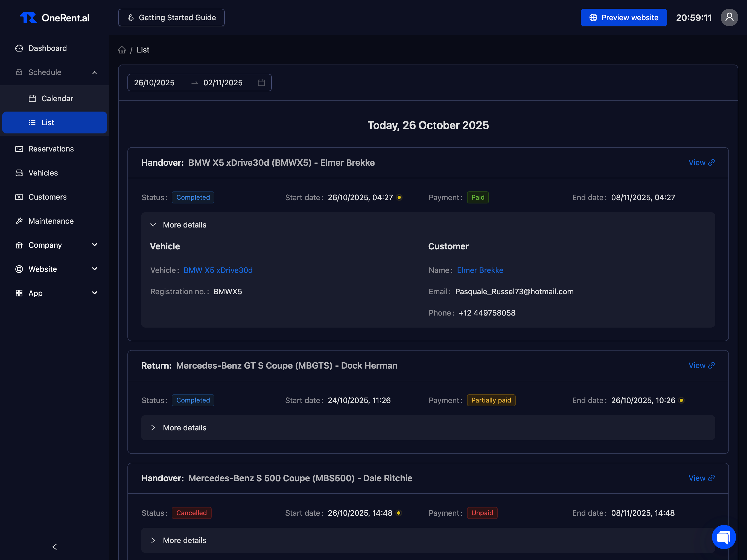Expand the Website submenu
Viewport: 747px width, 560px height.
click(95, 269)
